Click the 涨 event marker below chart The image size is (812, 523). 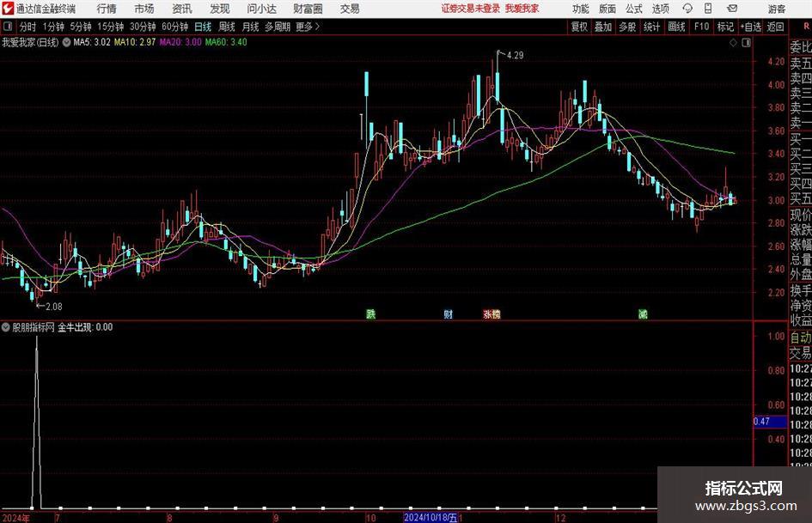[487, 313]
